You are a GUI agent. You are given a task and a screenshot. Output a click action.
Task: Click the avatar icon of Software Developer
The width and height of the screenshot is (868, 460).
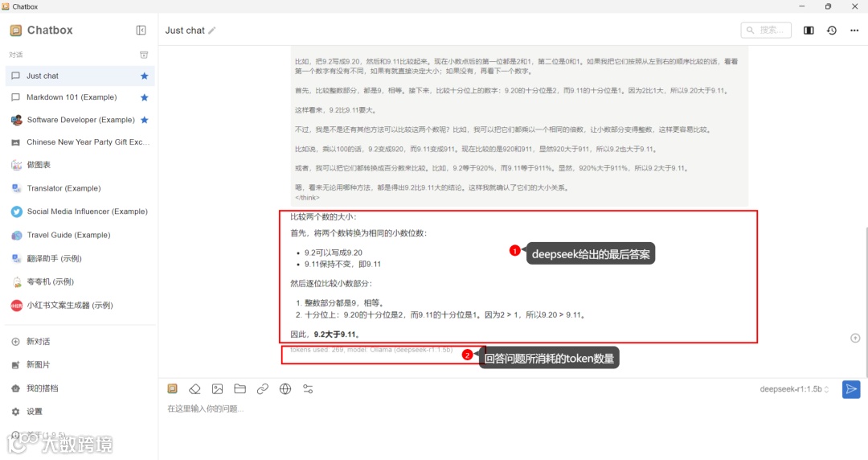coord(17,120)
